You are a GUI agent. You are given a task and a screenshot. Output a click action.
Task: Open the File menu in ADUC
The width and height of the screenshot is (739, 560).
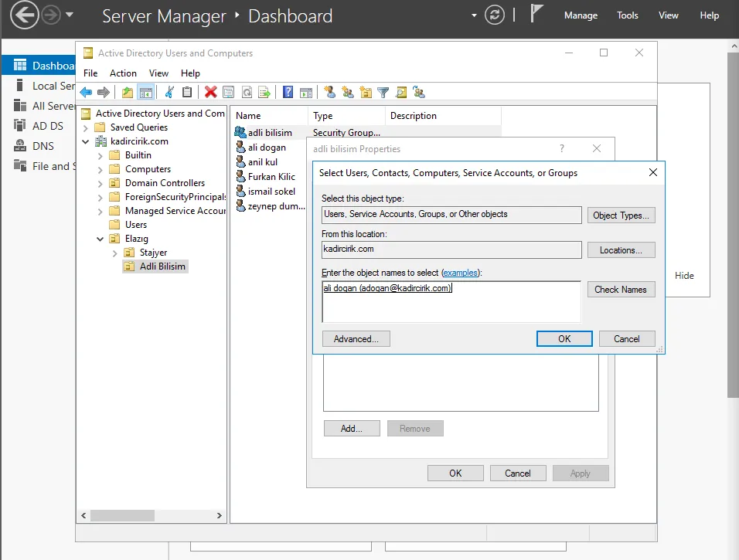pos(90,73)
